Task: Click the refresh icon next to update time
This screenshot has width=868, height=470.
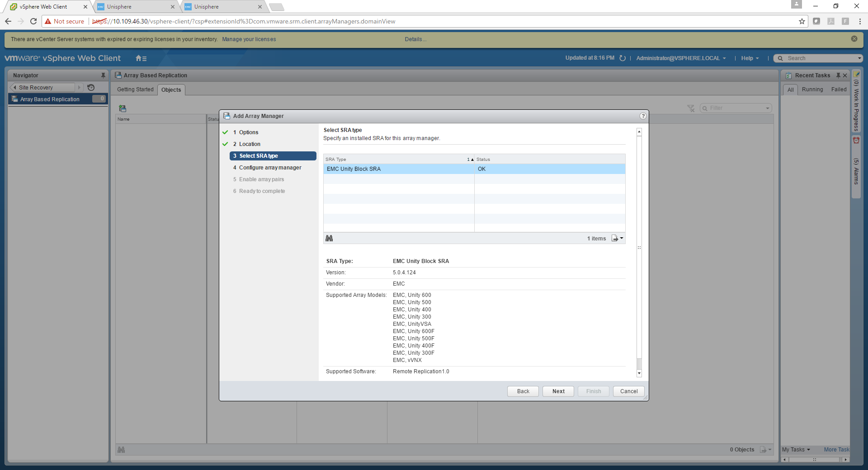Action: point(623,58)
